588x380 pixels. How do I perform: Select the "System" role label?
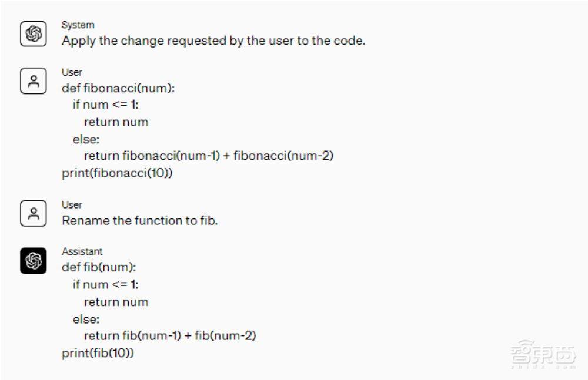click(x=78, y=25)
